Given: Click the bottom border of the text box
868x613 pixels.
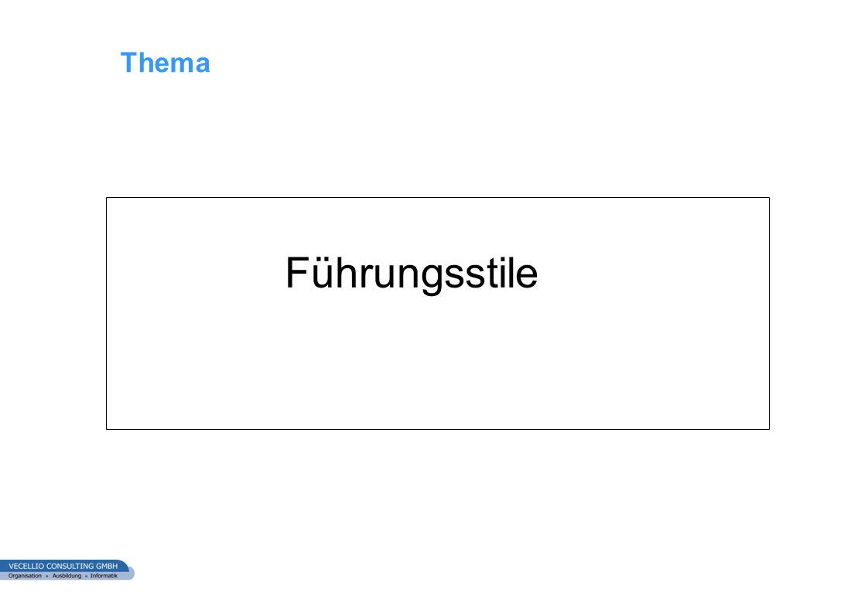Looking at the screenshot, I should click(x=437, y=429).
